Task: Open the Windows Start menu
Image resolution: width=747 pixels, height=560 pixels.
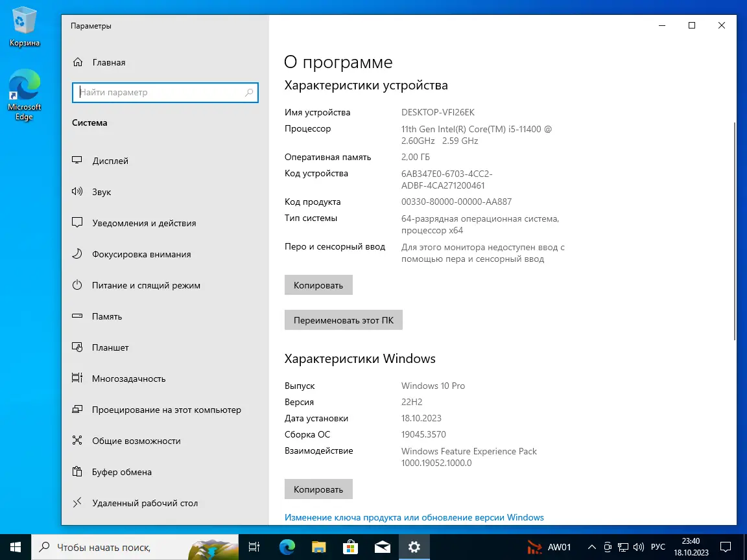Action: coord(16,547)
